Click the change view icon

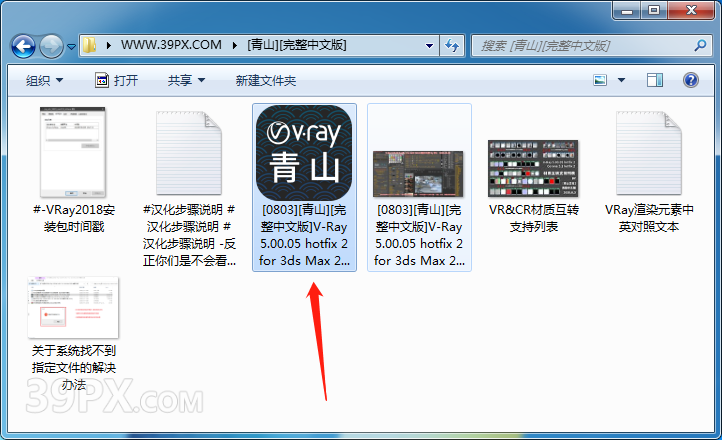600,80
